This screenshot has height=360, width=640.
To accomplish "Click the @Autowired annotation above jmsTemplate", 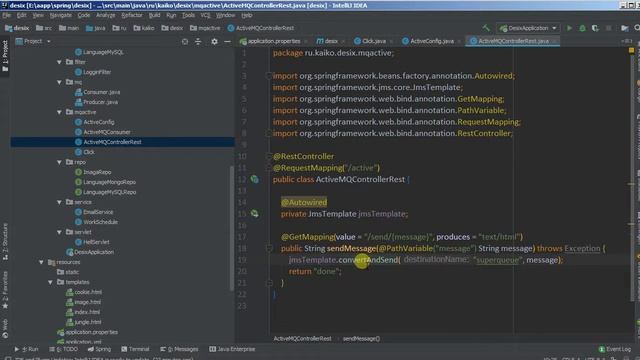I will point(304,202).
